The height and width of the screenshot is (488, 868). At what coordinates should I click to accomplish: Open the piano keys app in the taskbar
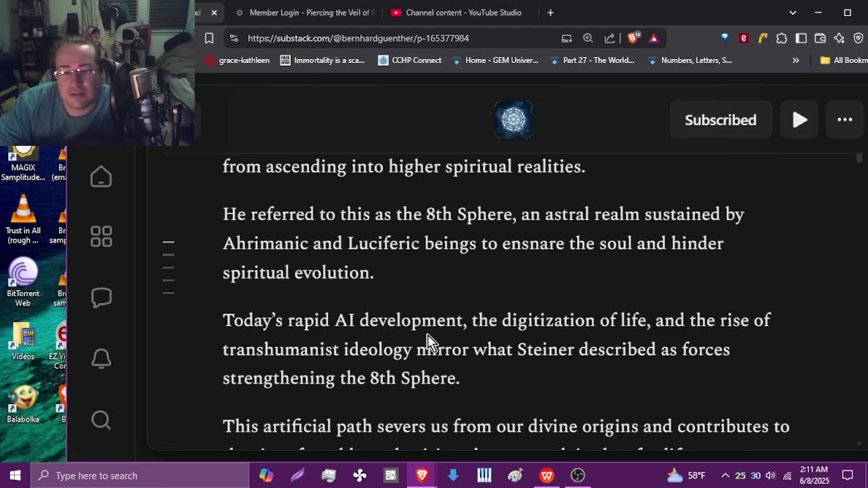[484, 475]
